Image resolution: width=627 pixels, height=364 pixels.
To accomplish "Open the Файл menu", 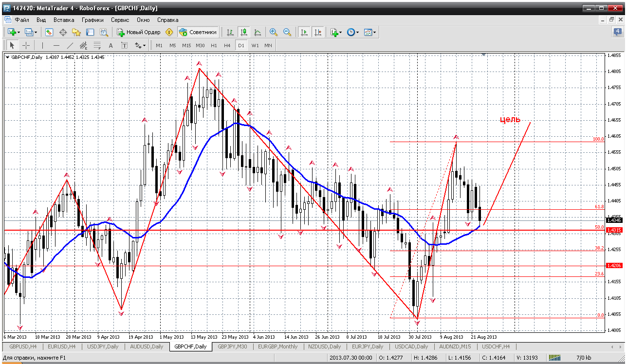I will click(x=22, y=20).
